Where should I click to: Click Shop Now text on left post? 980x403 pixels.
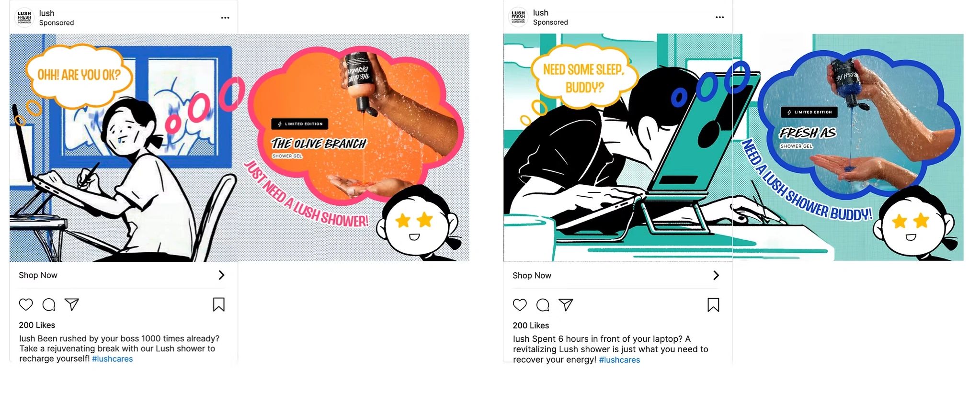(x=38, y=275)
